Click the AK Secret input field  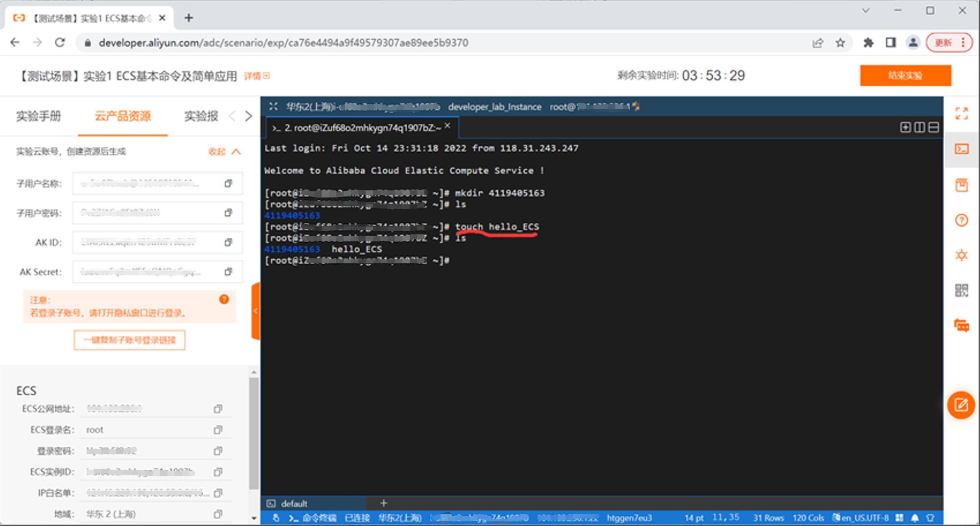pos(158,272)
